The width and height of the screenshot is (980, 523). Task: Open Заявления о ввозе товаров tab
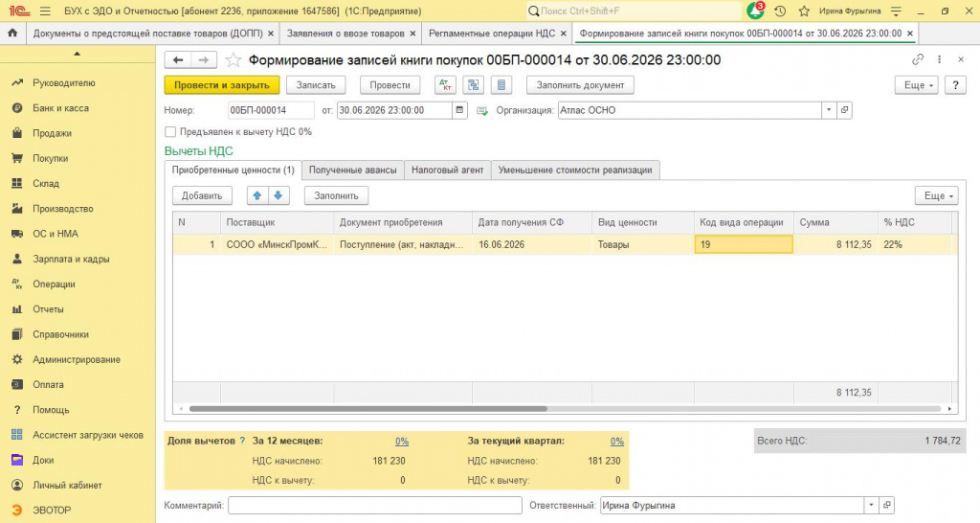(x=345, y=34)
